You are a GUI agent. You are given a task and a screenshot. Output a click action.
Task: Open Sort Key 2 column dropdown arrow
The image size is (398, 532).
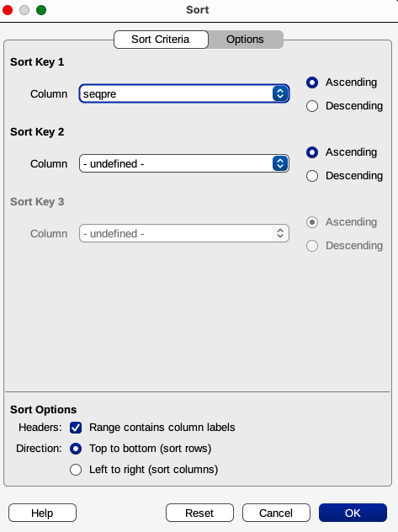[280, 163]
